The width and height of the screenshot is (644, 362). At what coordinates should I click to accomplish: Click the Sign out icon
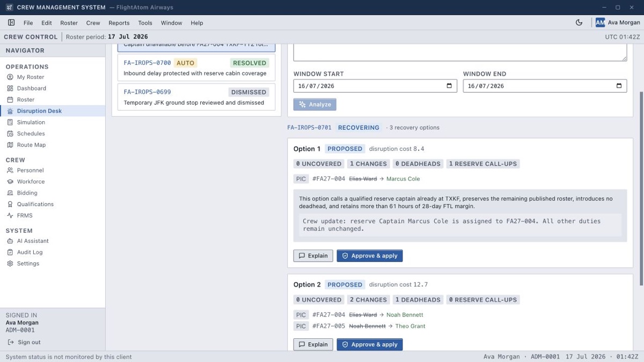pos(11,342)
